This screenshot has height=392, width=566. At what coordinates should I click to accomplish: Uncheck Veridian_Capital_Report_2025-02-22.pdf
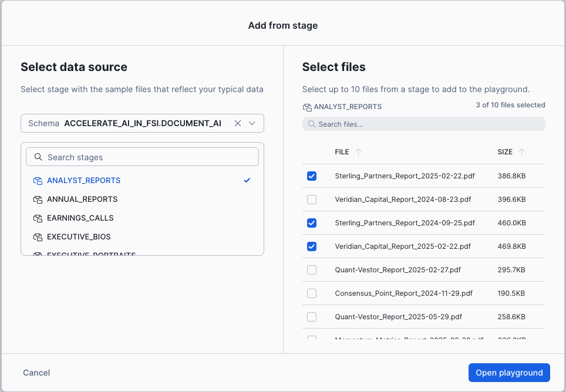click(x=312, y=246)
